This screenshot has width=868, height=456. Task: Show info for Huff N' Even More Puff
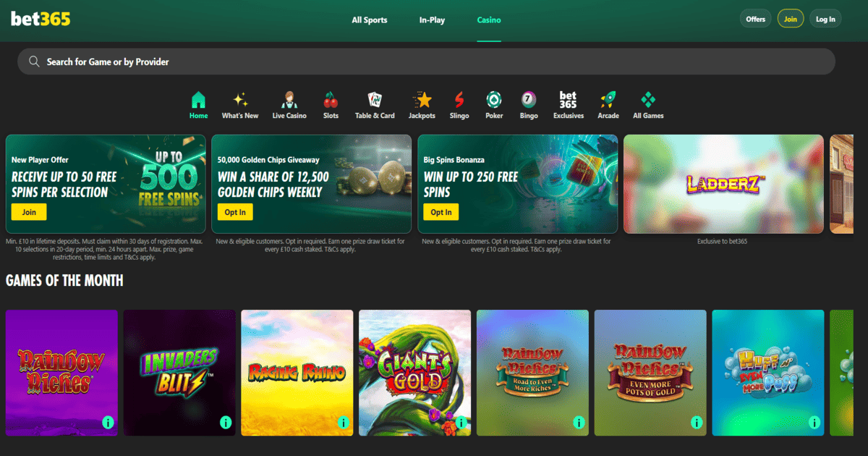(x=814, y=422)
